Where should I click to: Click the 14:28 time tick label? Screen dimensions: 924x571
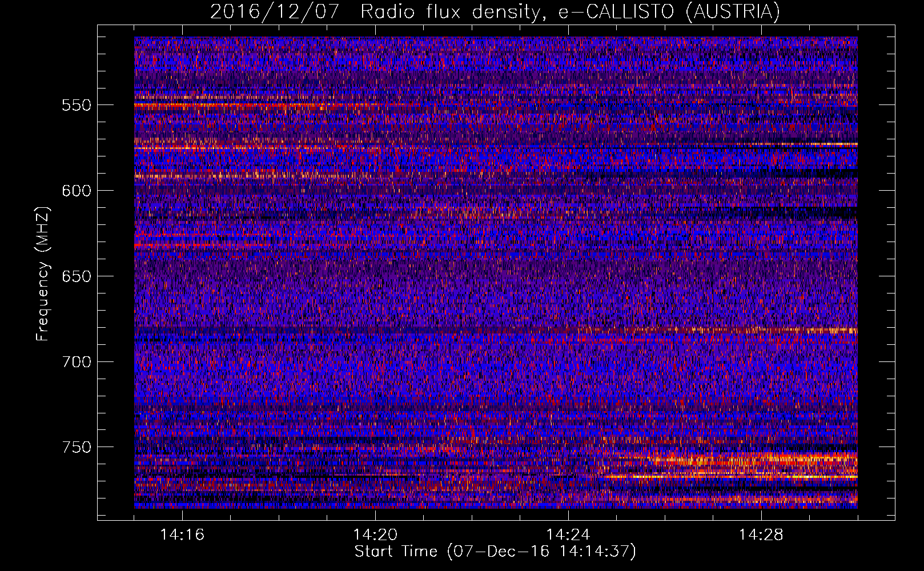coord(761,535)
